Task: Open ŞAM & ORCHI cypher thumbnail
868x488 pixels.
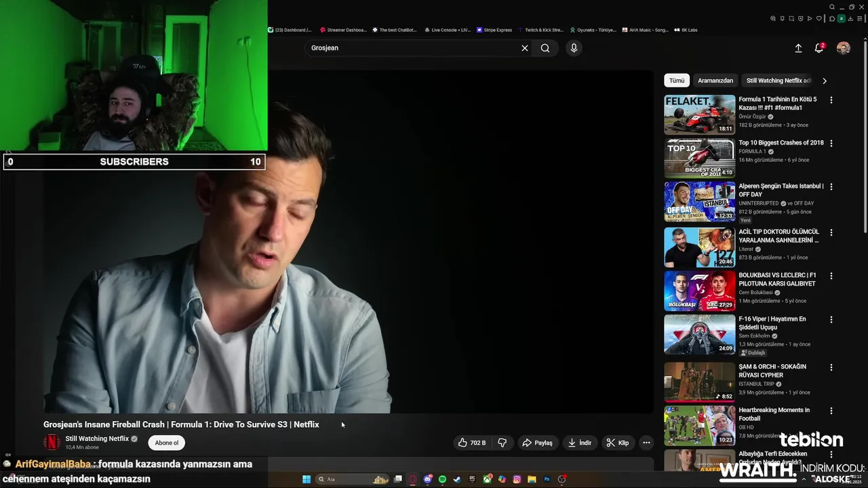Action: 699,382
